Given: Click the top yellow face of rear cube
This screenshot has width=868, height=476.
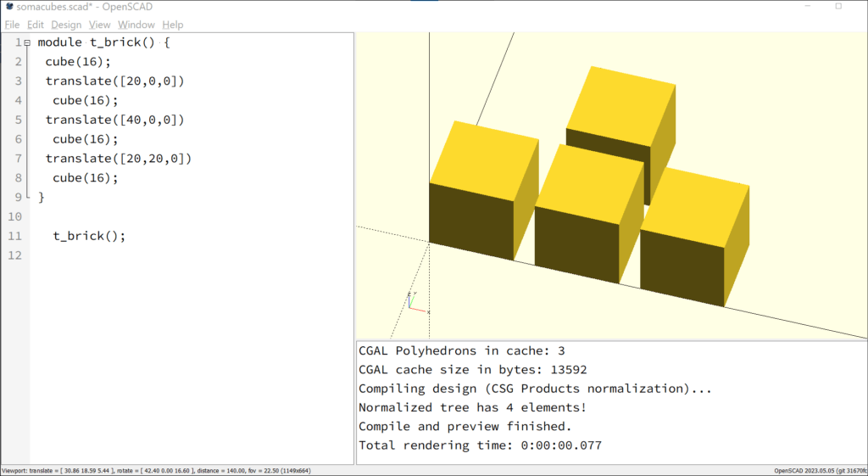Looking at the screenshot, I should [x=621, y=106].
